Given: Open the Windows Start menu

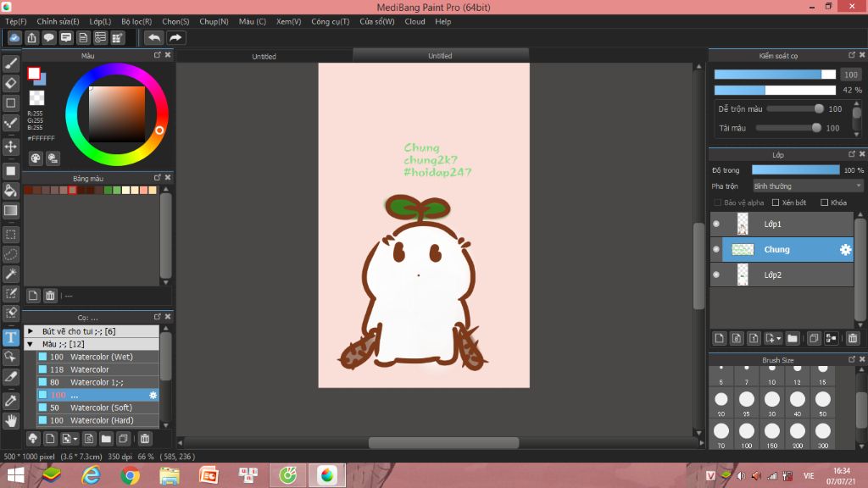Looking at the screenshot, I should click(15, 475).
